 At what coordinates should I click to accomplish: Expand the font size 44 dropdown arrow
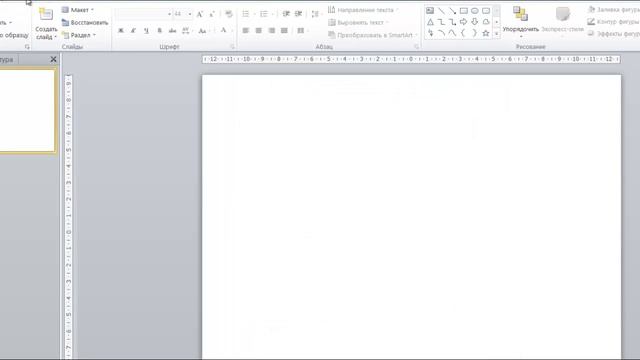190,14
